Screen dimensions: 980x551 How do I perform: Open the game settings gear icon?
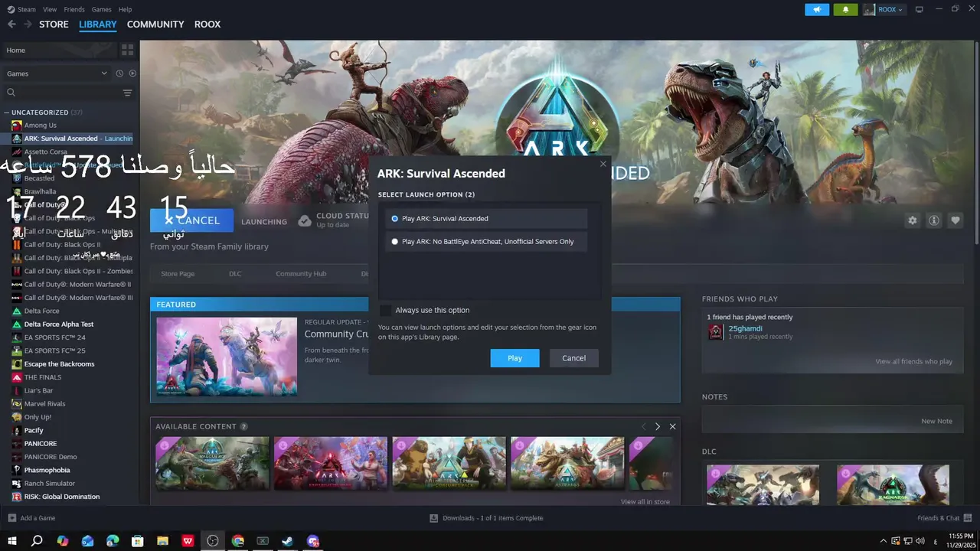(912, 220)
